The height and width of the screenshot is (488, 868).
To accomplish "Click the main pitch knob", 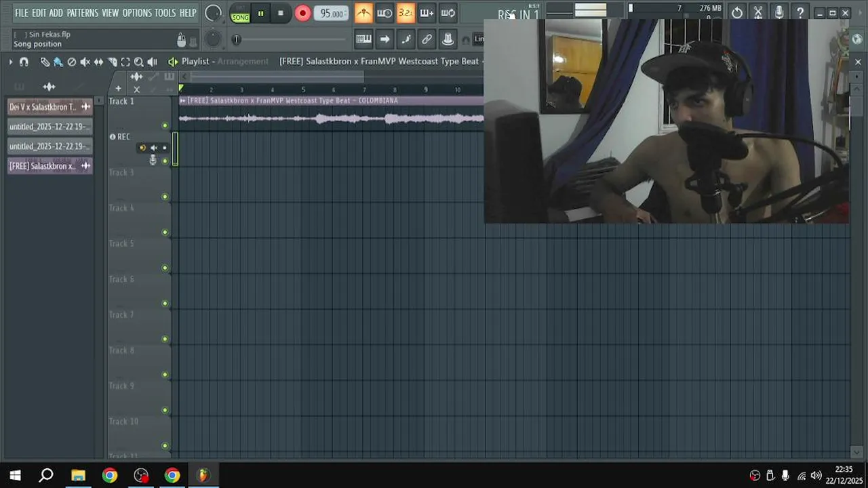I will [x=213, y=39].
